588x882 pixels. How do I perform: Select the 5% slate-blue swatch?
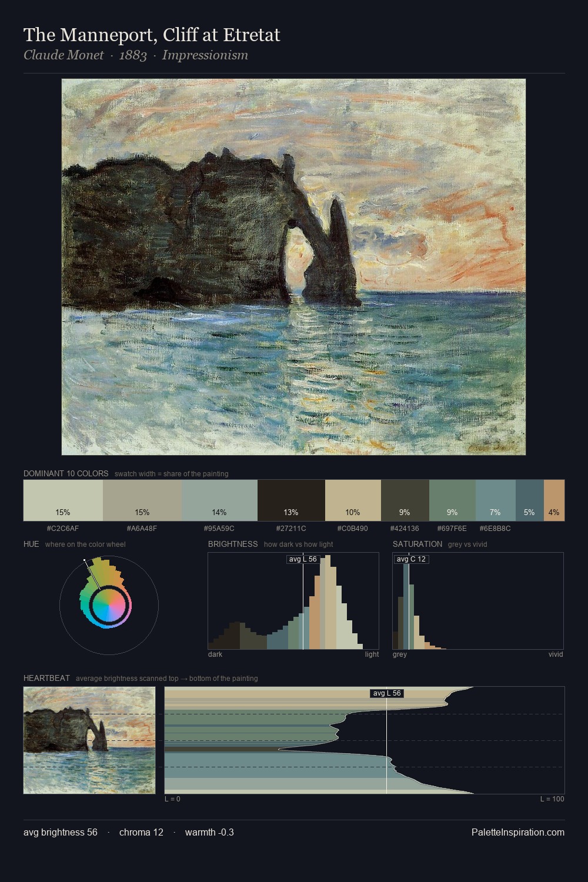530,500
